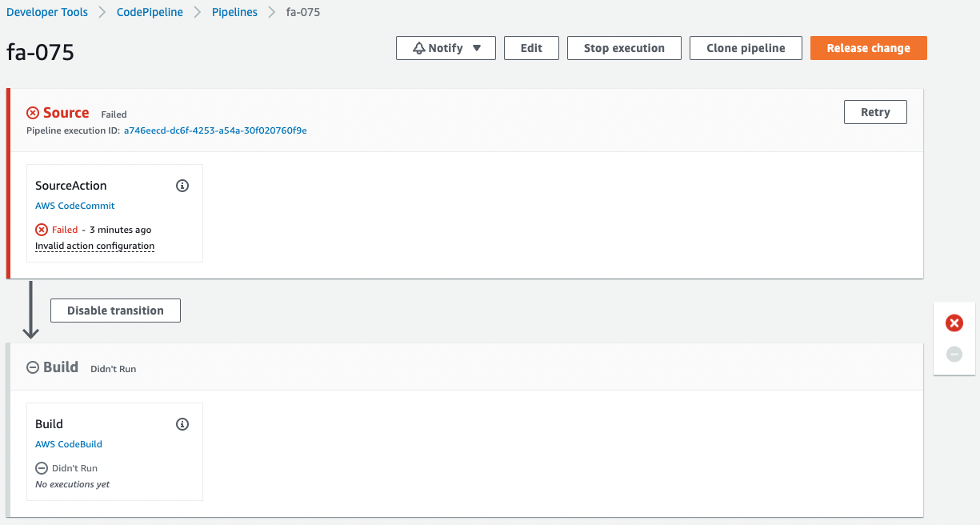Open the pipeline execution ID link

(x=214, y=130)
